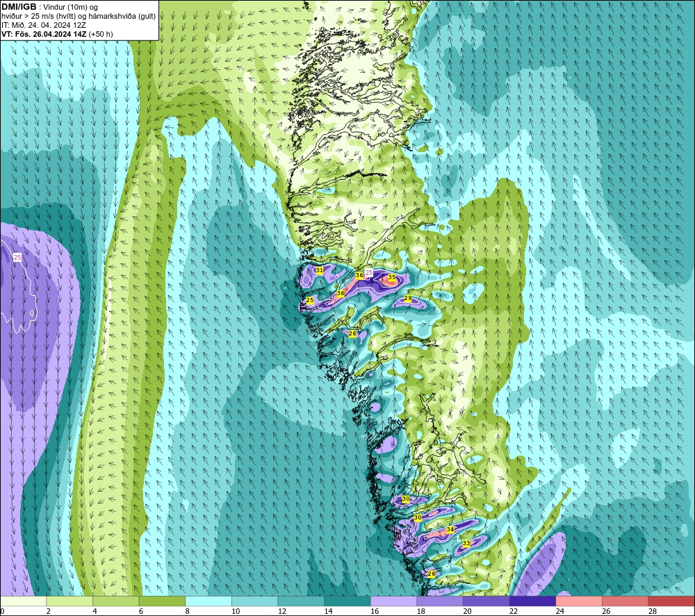Pick the 0–2 m/s pale yellow swatch

pyautogui.click(x=23, y=601)
